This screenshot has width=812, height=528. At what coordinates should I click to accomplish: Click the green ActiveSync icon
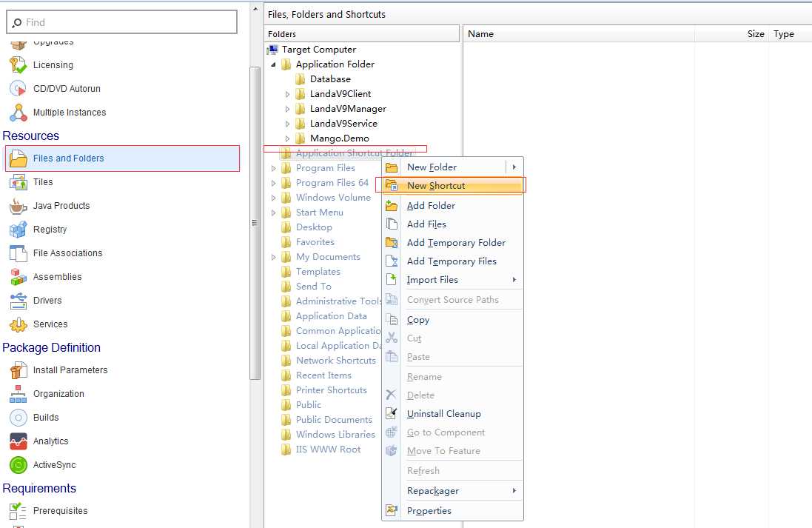(18, 465)
